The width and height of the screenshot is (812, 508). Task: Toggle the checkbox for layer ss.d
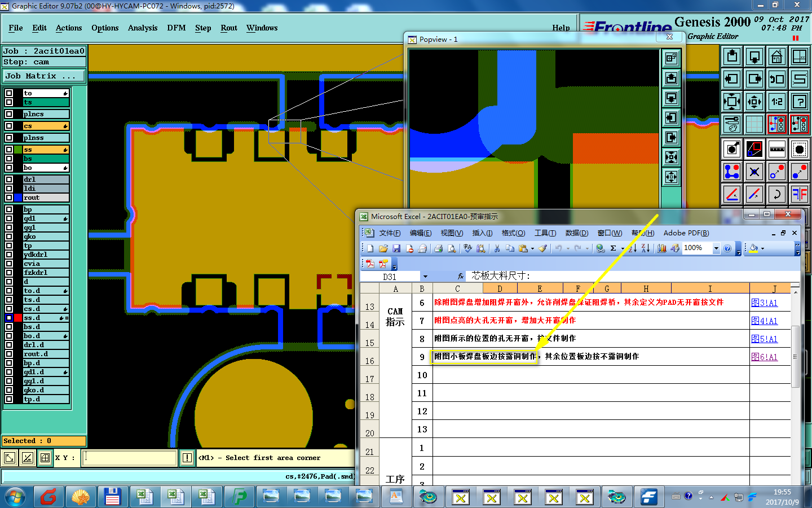click(x=9, y=318)
